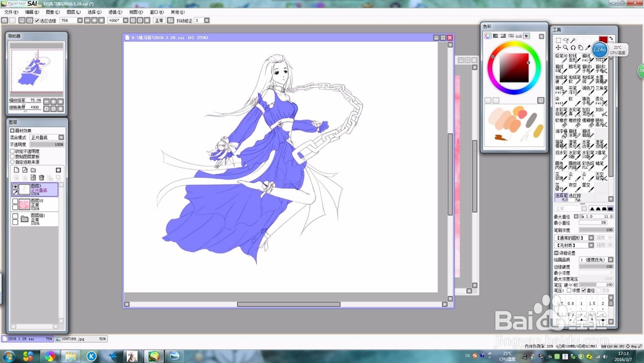Switch to the 2016.1.28.sai document tab
This screenshot has height=363, width=644.
click(27, 338)
